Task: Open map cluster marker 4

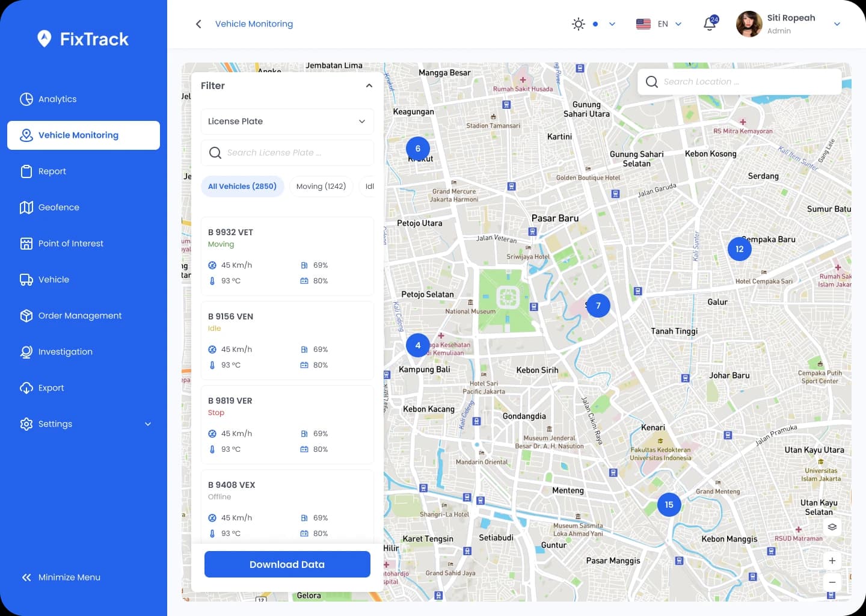Action: [418, 345]
